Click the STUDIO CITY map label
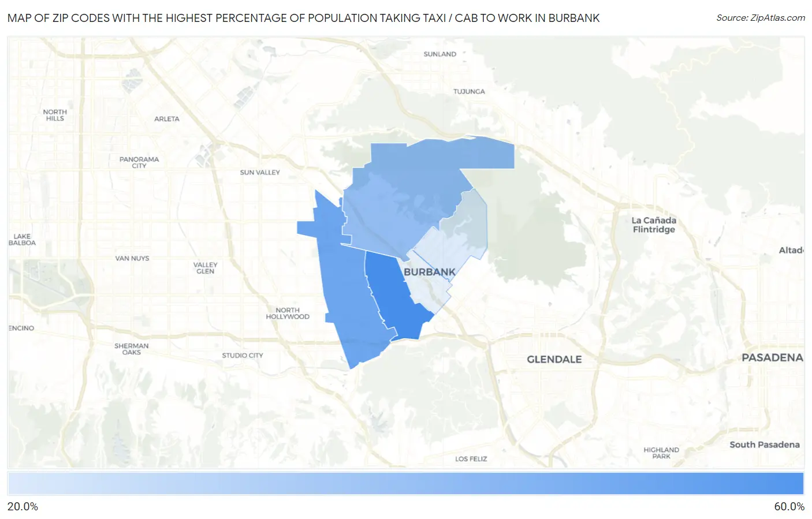The height and width of the screenshot is (519, 812). 243,356
